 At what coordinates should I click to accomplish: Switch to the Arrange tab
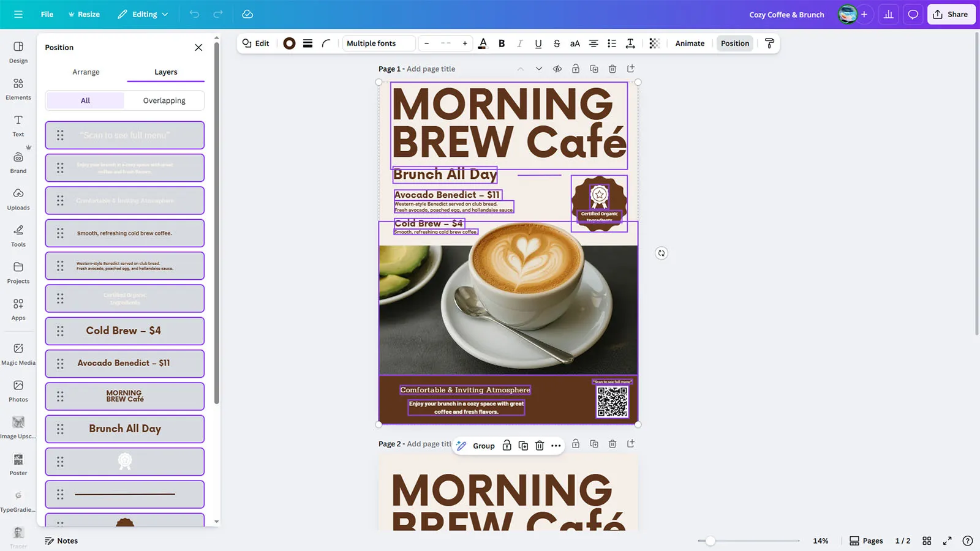click(x=85, y=72)
